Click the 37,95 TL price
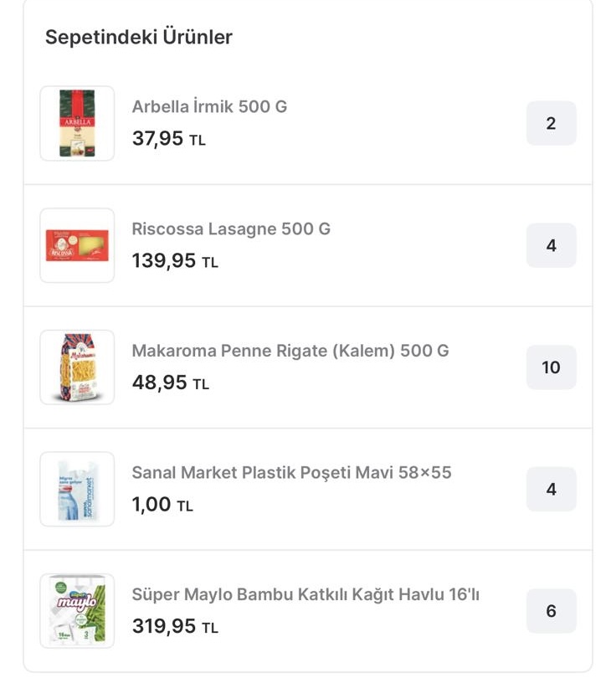 (168, 139)
